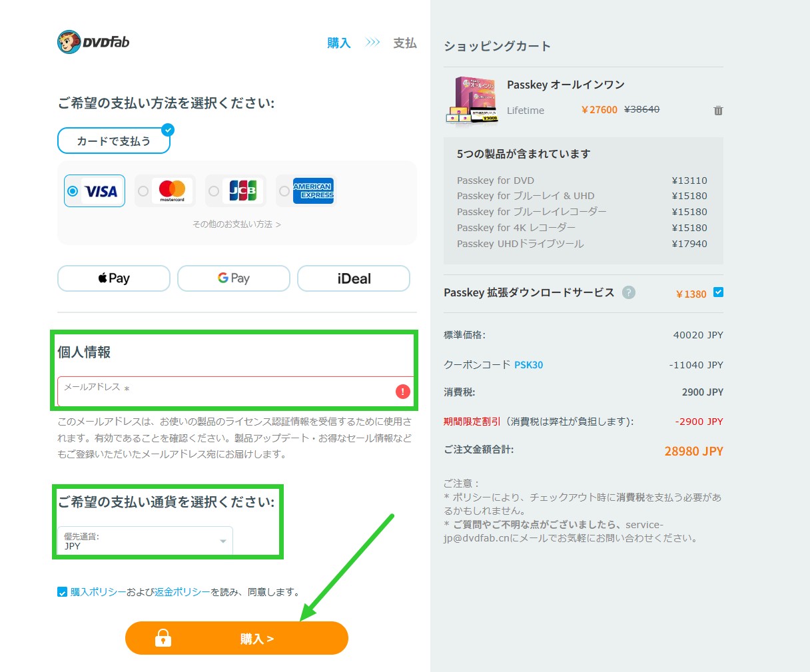Image resolution: width=810 pixels, height=672 pixels.
Task: Click the American Express logo
Action: [x=313, y=191]
